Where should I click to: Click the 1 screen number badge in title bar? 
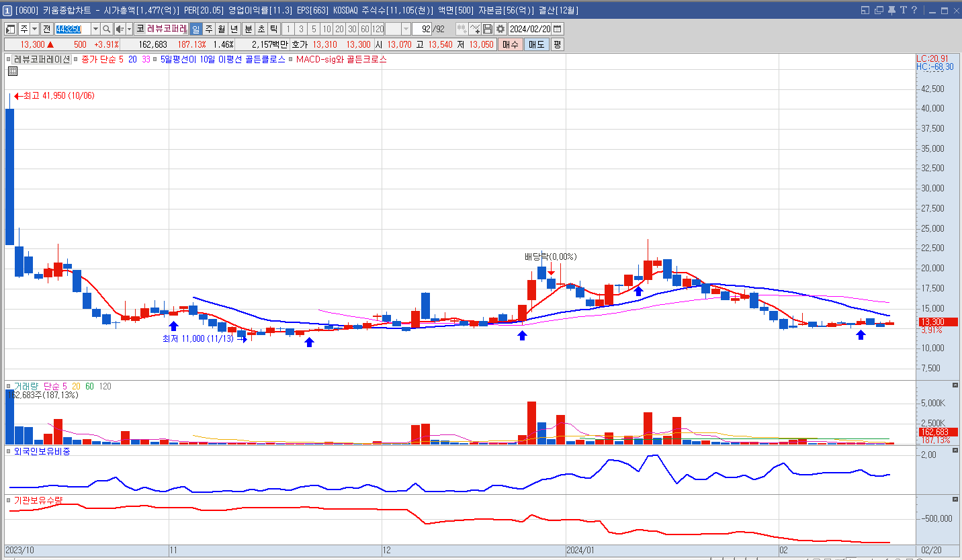[x=7, y=10]
